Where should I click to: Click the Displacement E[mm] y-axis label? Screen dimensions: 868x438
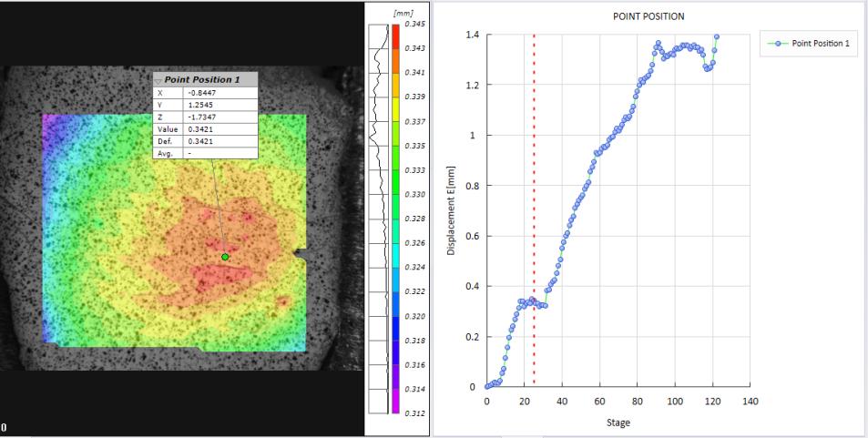pos(452,209)
